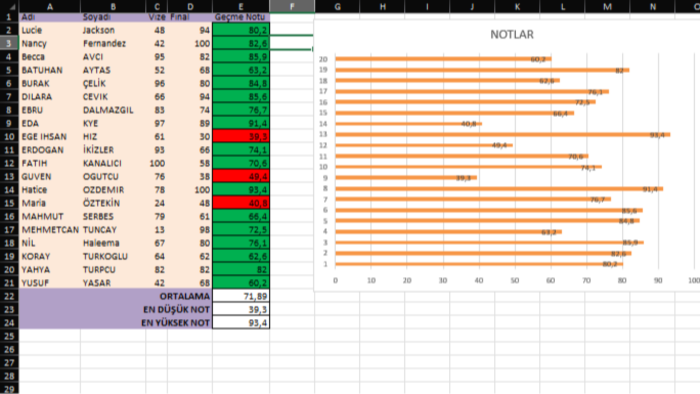Screen dimensions: 700x394
Task: Select column A header
Action: 50,6
